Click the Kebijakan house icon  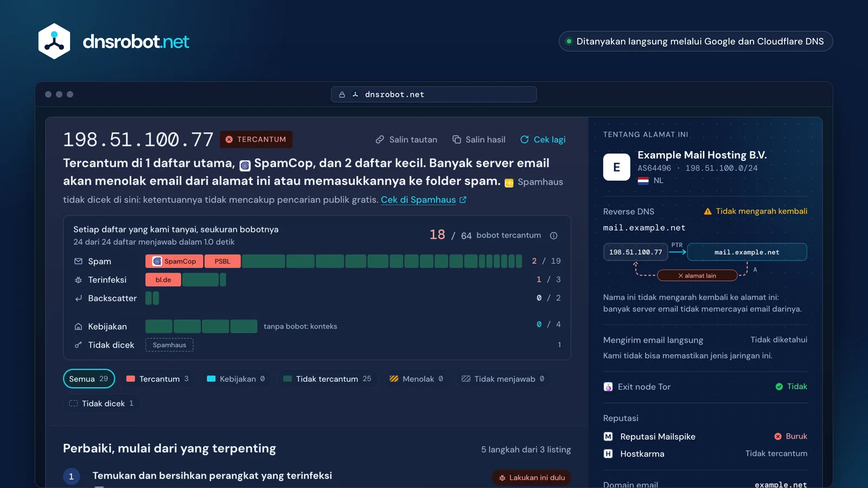[x=78, y=326]
